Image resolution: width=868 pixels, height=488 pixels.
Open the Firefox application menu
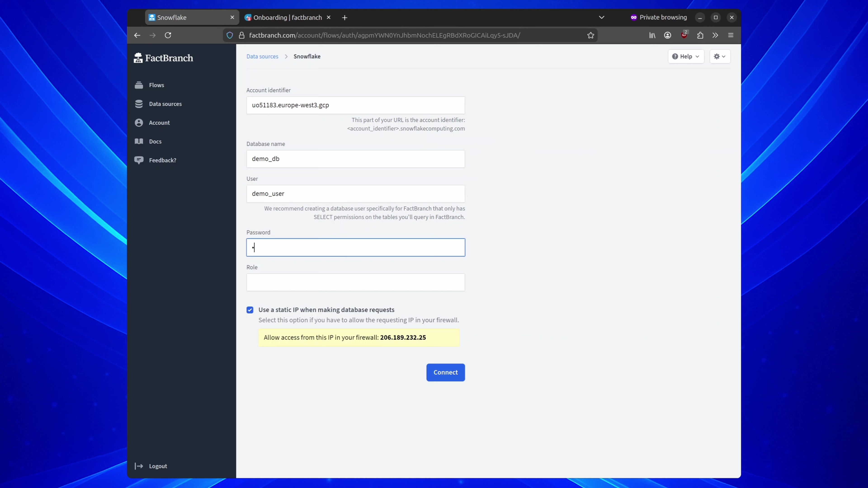tap(731, 35)
